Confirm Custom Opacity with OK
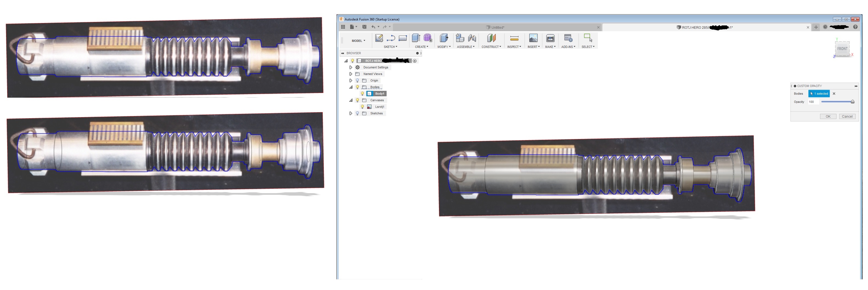Image resolution: width=868 pixels, height=290 pixels. (828, 116)
